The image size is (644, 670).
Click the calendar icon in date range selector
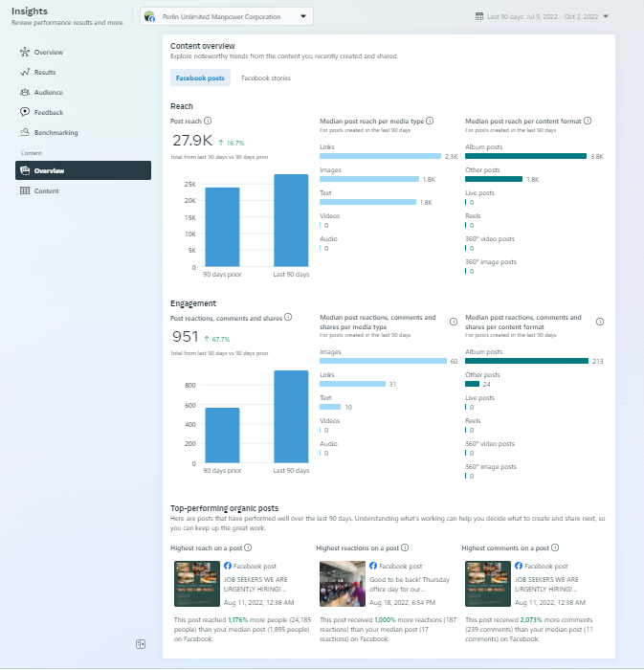(x=479, y=16)
